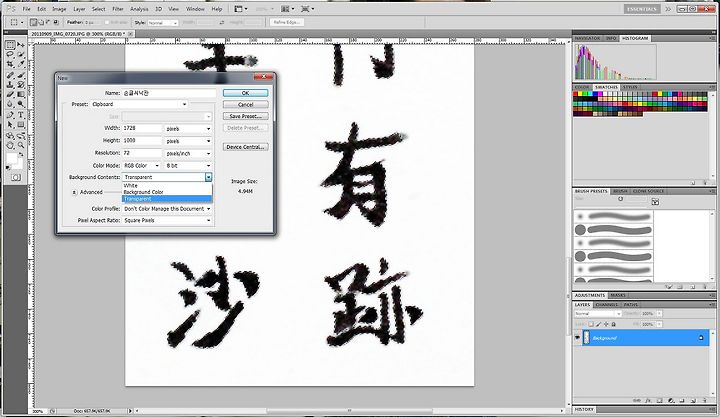Choose White from Background Contents list

(x=167, y=186)
